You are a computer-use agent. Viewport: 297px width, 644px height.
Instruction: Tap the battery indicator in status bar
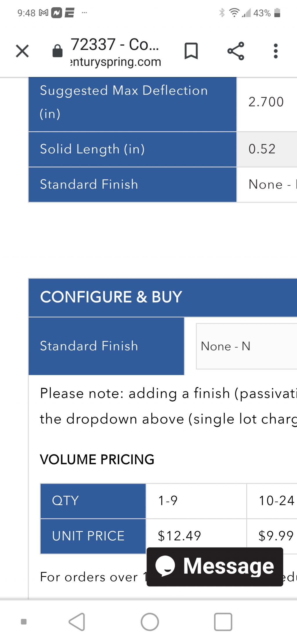pos(277,13)
